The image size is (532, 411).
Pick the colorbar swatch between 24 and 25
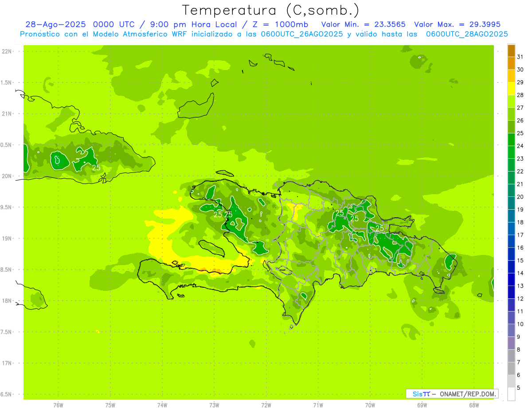pyautogui.click(x=511, y=140)
